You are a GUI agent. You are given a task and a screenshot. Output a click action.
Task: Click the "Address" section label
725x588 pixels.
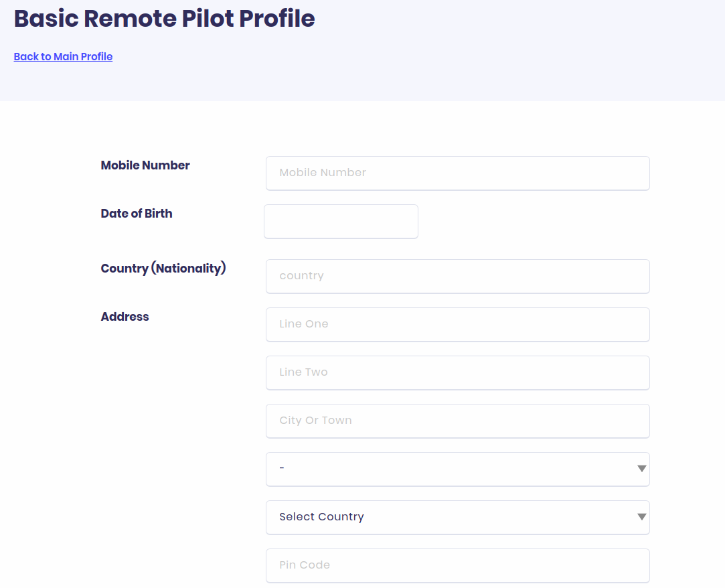pyautogui.click(x=125, y=316)
